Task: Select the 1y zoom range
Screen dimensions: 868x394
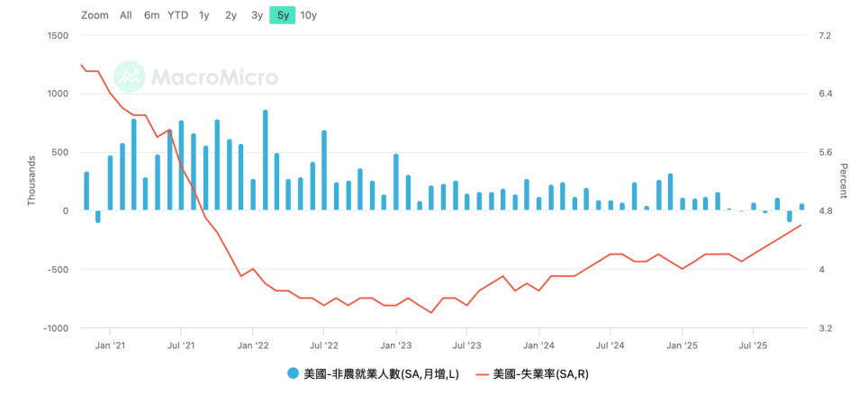Action: [x=204, y=15]
